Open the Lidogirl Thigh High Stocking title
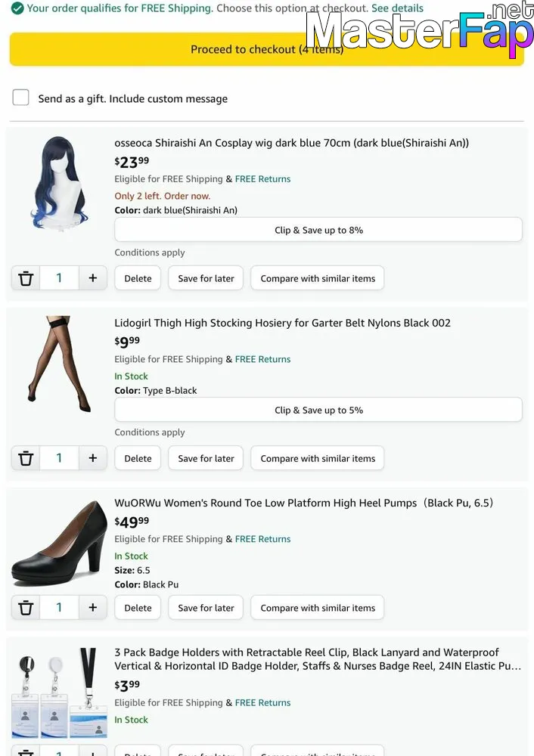Screen dimensions: 534x756 coord(282,323)
